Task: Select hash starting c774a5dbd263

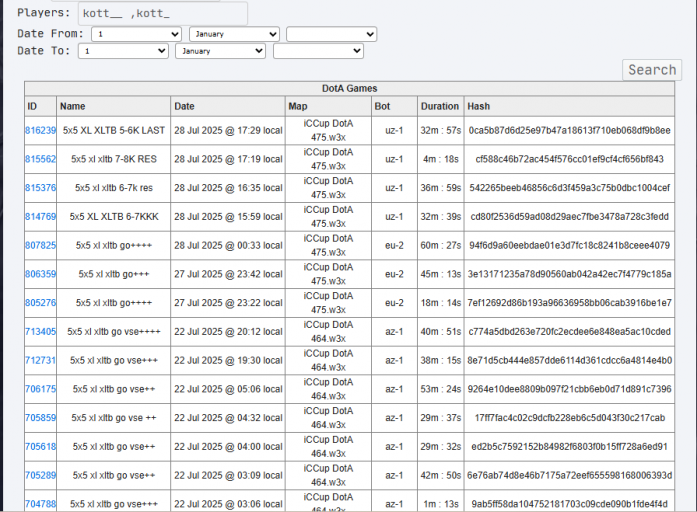Action: tap(569, 332)
